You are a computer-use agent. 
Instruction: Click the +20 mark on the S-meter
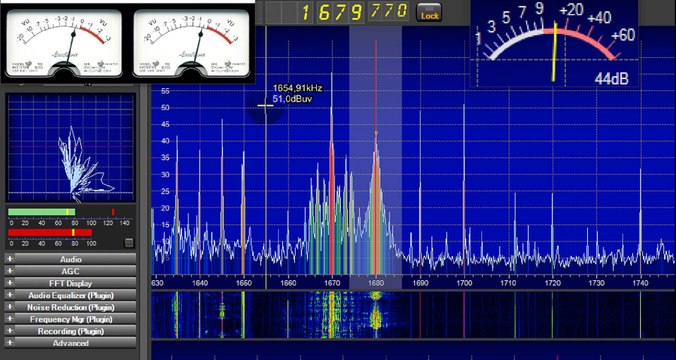(572, 10)
